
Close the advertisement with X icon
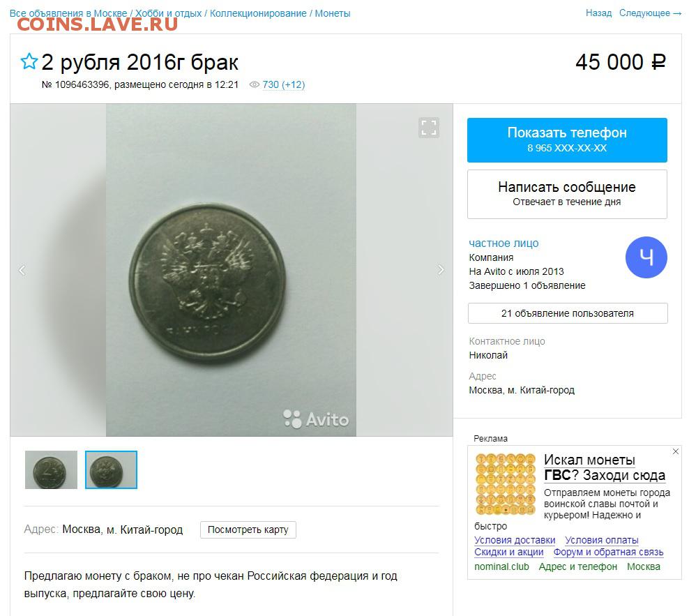[676, 451]
